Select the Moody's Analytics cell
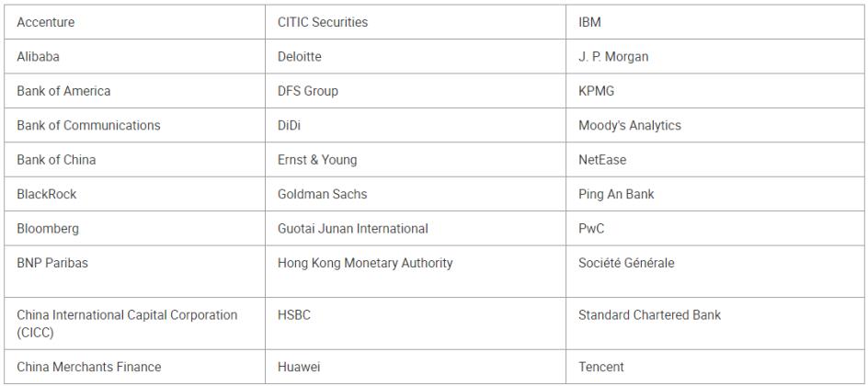Screen dimensions: 868x386 coord(630,126)
